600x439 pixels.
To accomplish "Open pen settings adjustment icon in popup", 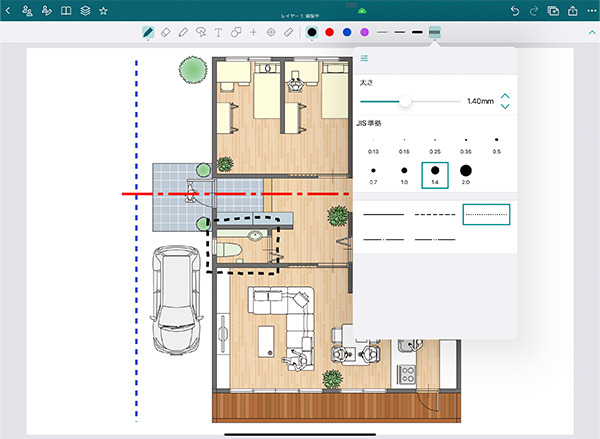I will [364, 60].
